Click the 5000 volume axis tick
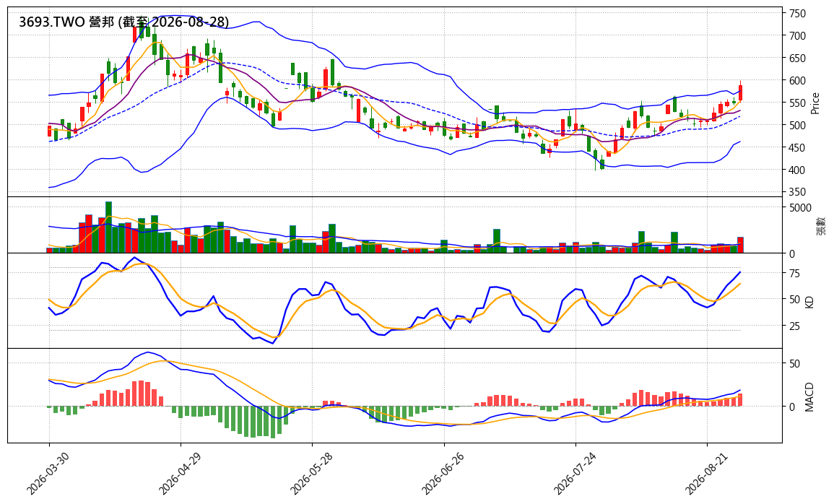Screen dimensions: 834x504 [801, 207]
